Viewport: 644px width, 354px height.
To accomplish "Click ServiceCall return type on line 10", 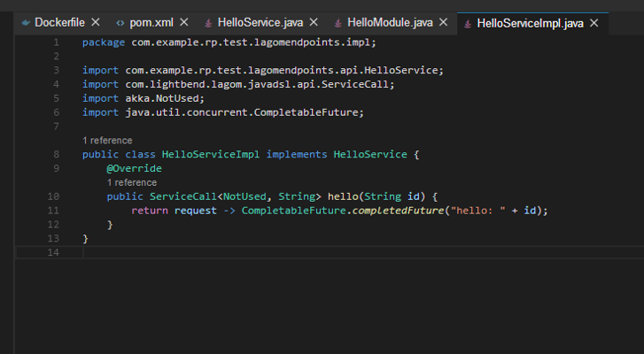I will coord(183,196).
